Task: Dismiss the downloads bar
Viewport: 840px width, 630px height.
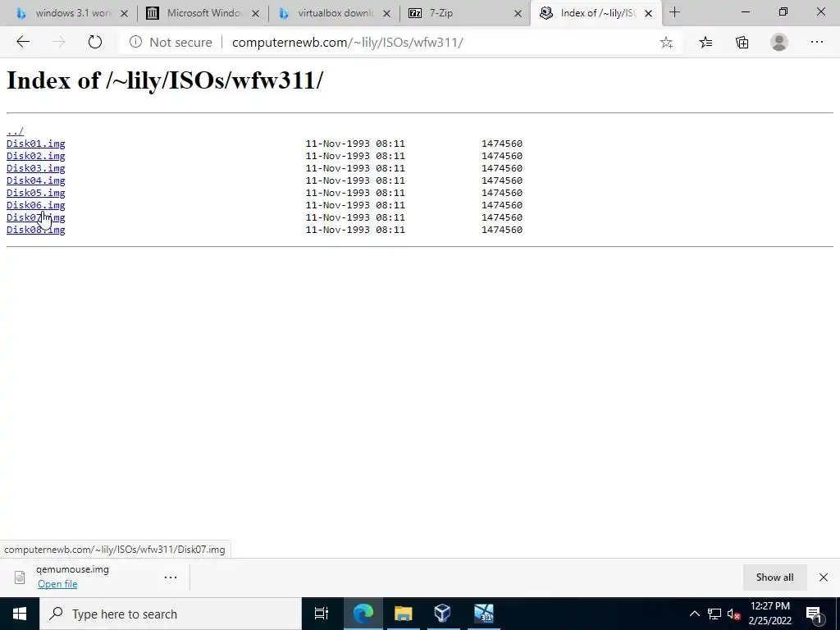Action: 824,577
